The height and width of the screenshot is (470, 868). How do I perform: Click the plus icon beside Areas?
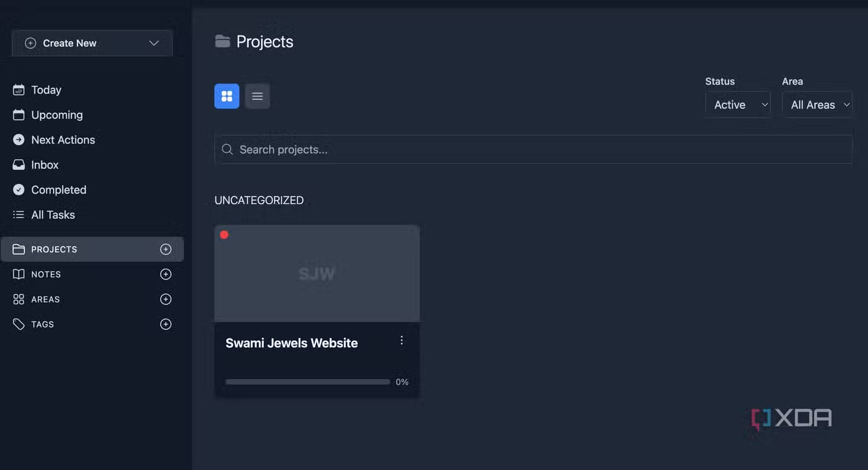coord(165,299)
